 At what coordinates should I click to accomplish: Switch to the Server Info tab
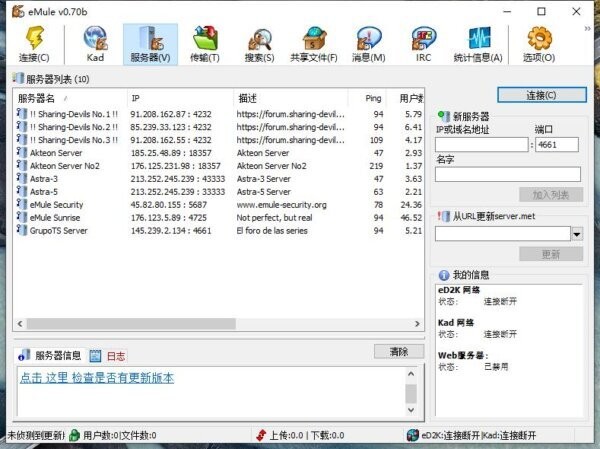coord(50,356)
